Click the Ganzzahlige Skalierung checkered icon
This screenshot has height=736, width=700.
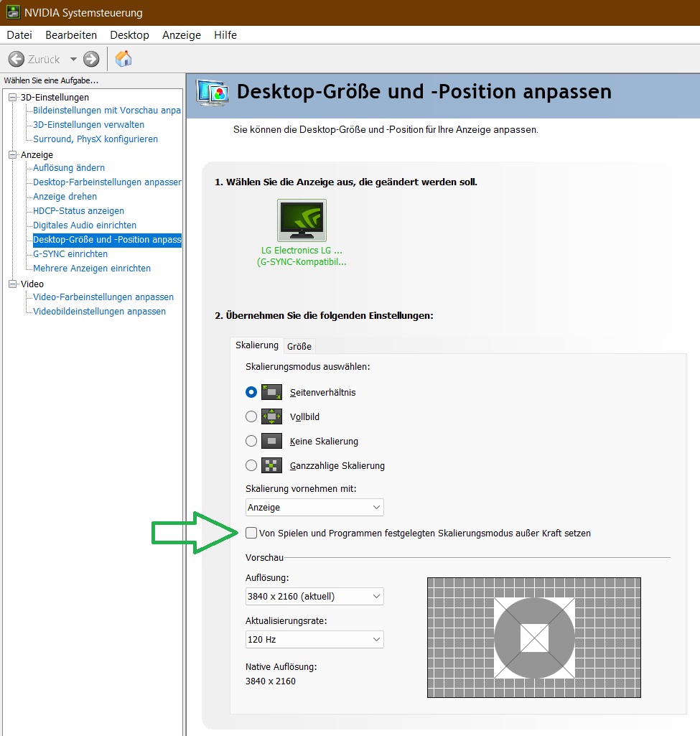271,465
